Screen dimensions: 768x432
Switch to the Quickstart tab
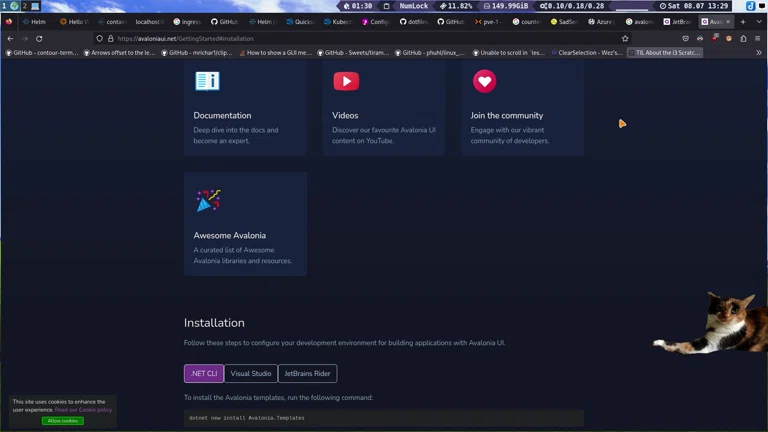300,22
